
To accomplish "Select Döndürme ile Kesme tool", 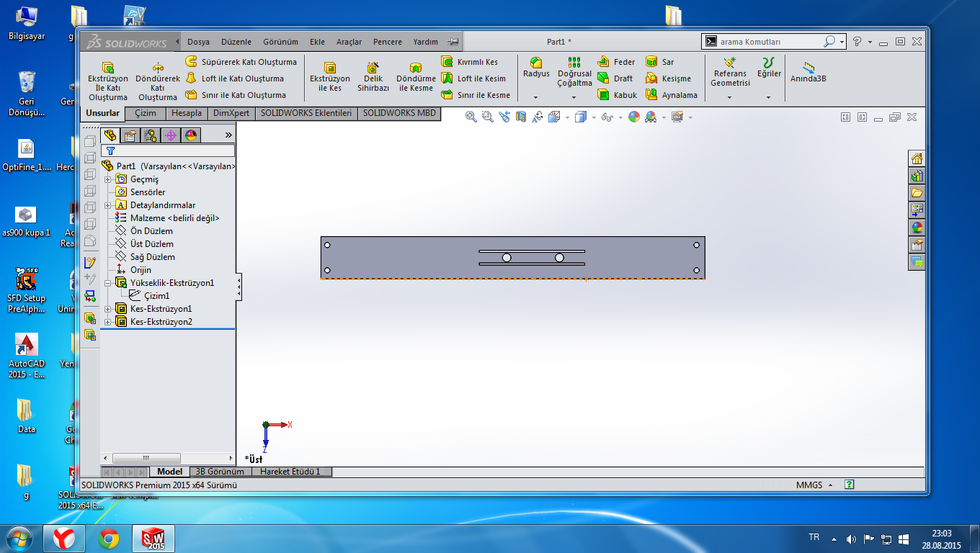I will tap(416, 77).
